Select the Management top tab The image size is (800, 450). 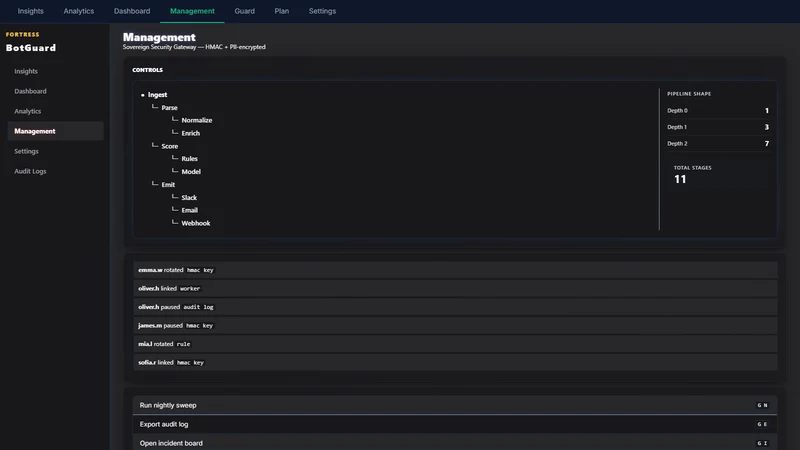coord(192,11)
